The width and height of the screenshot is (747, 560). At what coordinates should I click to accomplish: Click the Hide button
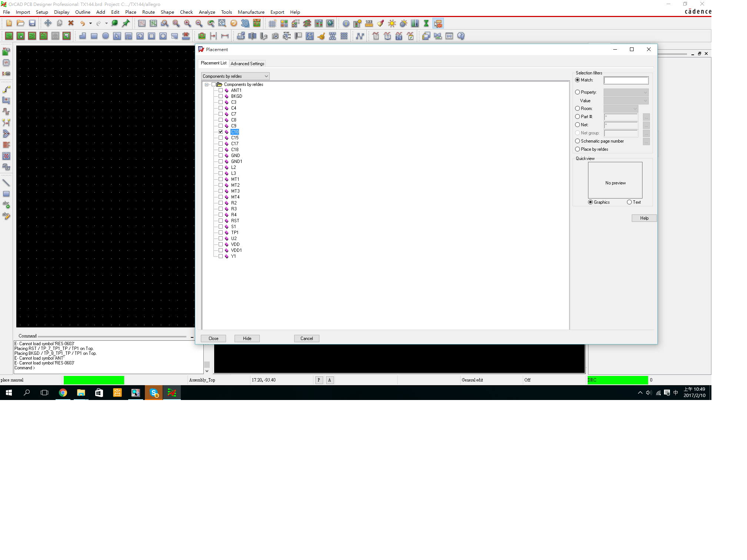click(247, 339)
